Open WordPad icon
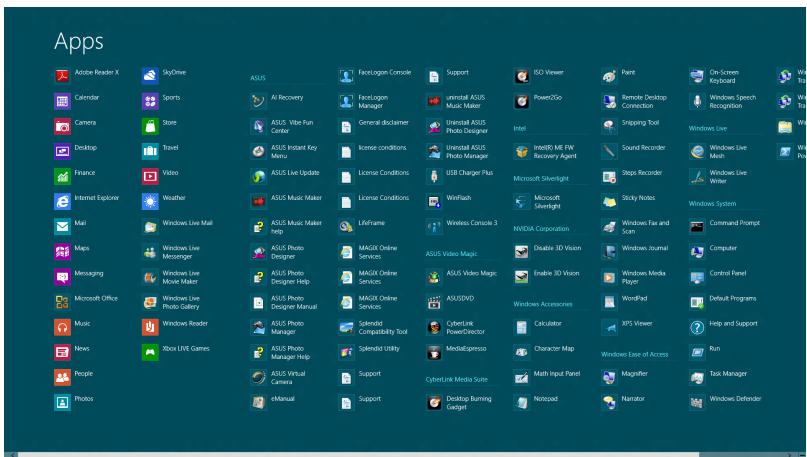 (609, 302)
